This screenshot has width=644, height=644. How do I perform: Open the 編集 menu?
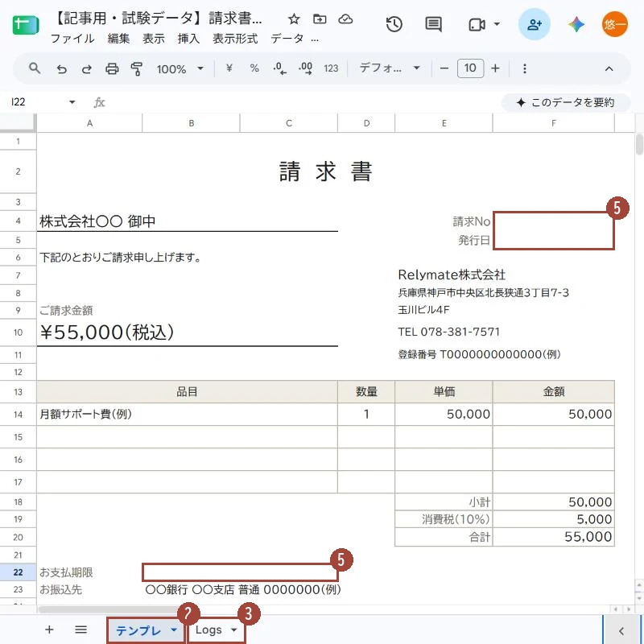coord(118,39)
